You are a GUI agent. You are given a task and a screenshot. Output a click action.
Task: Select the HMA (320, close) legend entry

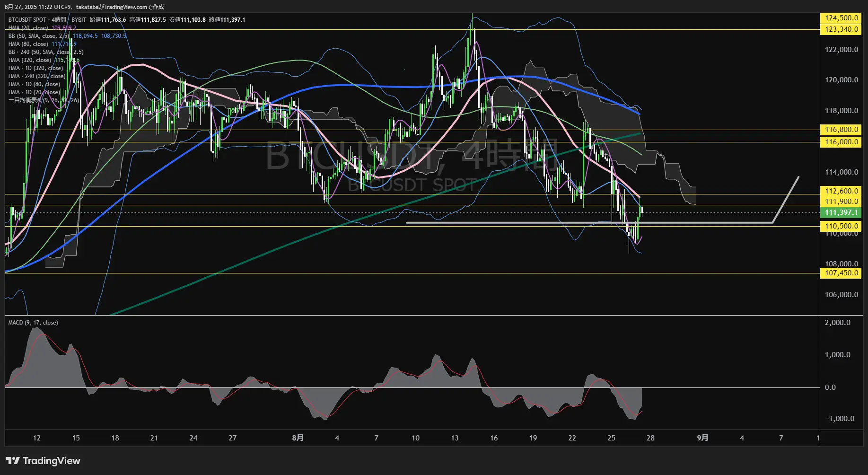(x=30, y=60)
